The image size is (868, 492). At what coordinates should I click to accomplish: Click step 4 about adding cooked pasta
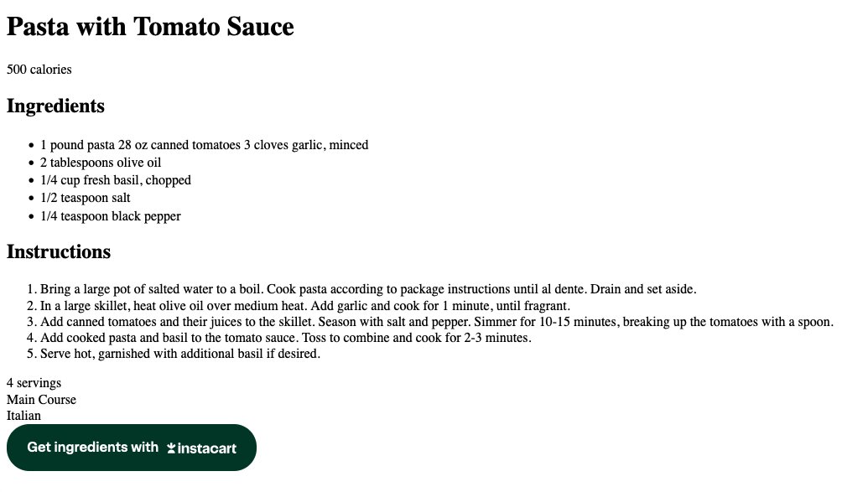286,338
